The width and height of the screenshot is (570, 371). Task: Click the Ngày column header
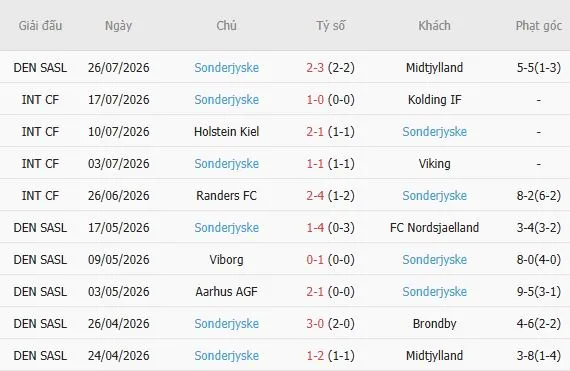pos(119,25)
